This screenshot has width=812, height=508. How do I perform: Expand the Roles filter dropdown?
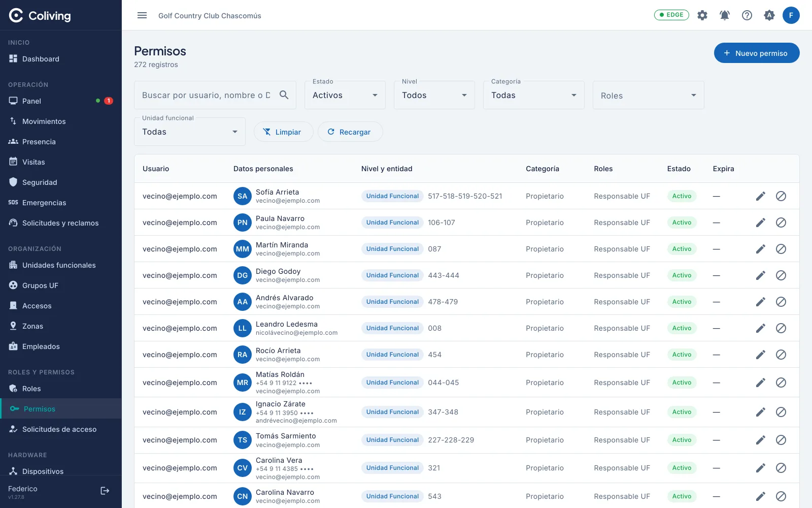pyautogui.click(x=649, y=95)
